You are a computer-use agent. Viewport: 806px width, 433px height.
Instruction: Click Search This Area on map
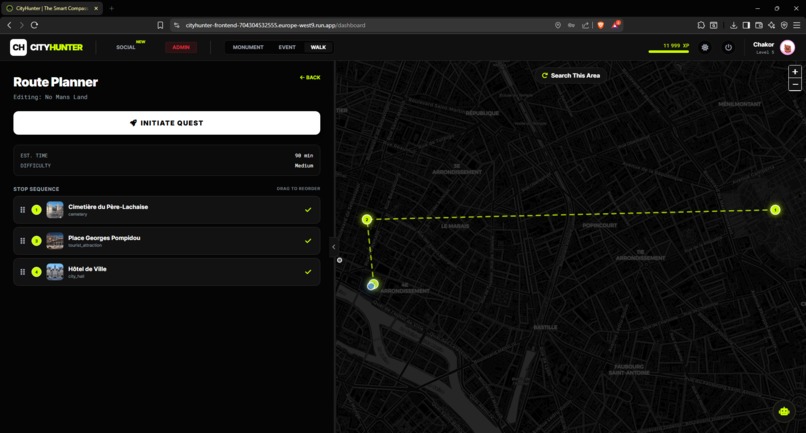tap(571, 76)
